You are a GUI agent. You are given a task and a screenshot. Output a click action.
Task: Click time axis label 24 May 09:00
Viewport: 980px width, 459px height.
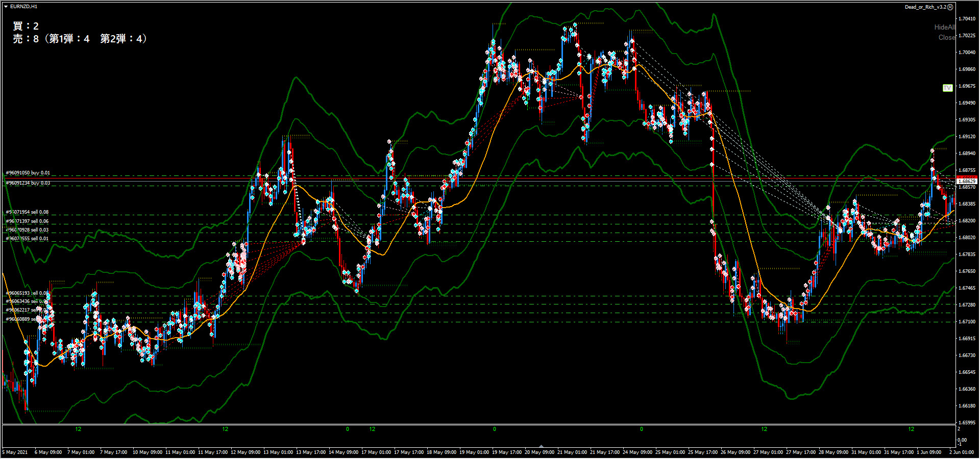pyautogui.click(x=638, y=452)
